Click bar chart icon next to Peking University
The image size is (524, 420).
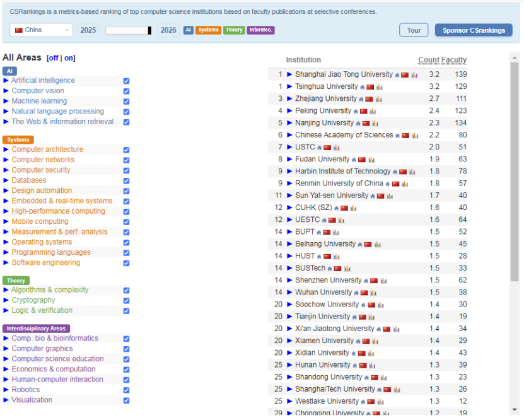[373, 111]
